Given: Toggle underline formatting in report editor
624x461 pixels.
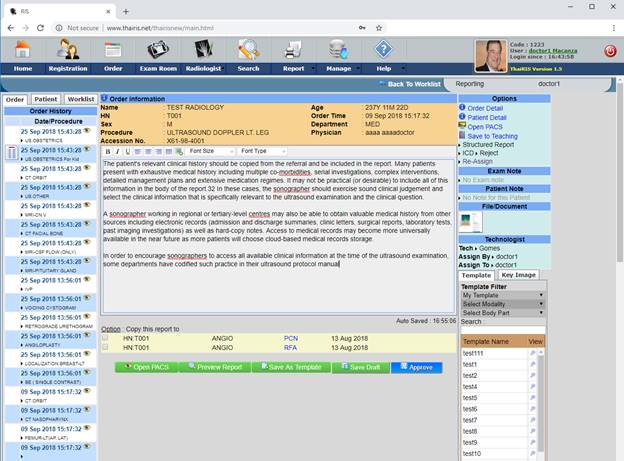Looking at the screenshot, I should (127, 151).
